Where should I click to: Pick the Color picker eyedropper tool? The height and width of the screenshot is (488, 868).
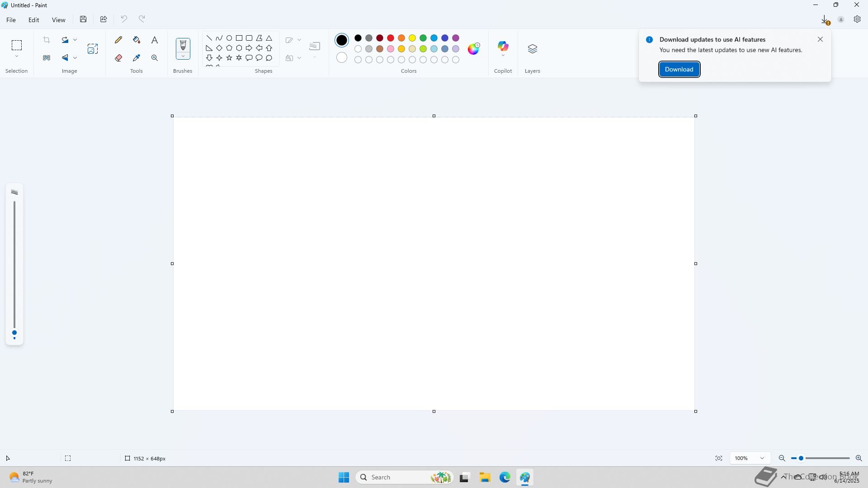pyautogui.click(x=137, y=58)
